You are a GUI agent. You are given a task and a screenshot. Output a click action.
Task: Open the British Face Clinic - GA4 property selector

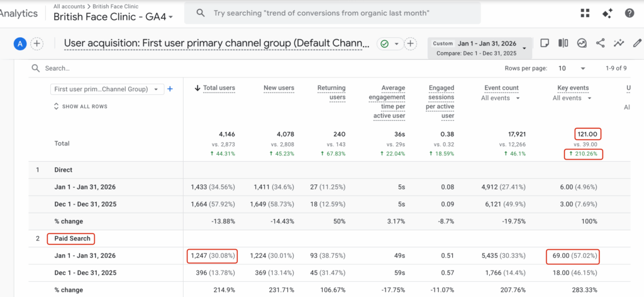click(113, 17)
